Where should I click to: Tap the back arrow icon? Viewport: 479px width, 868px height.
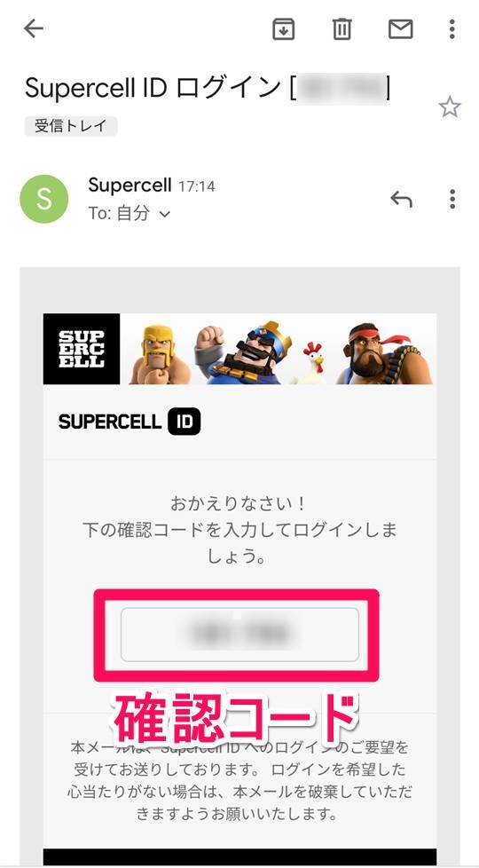[x=33, y=28]
